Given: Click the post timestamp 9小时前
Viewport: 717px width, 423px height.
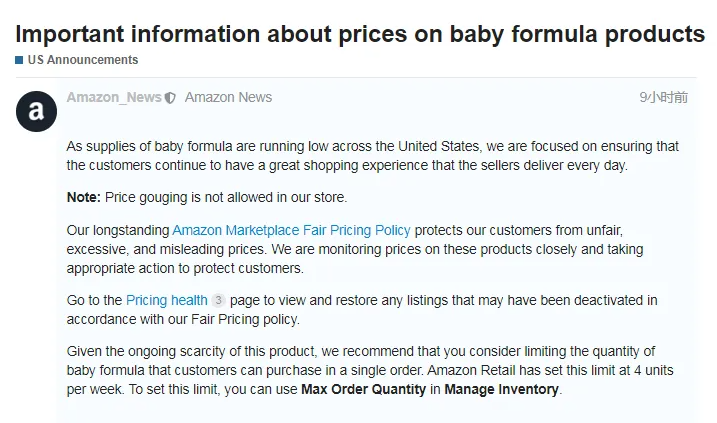Looking at the screenshot, I should (x=663, y=97).
